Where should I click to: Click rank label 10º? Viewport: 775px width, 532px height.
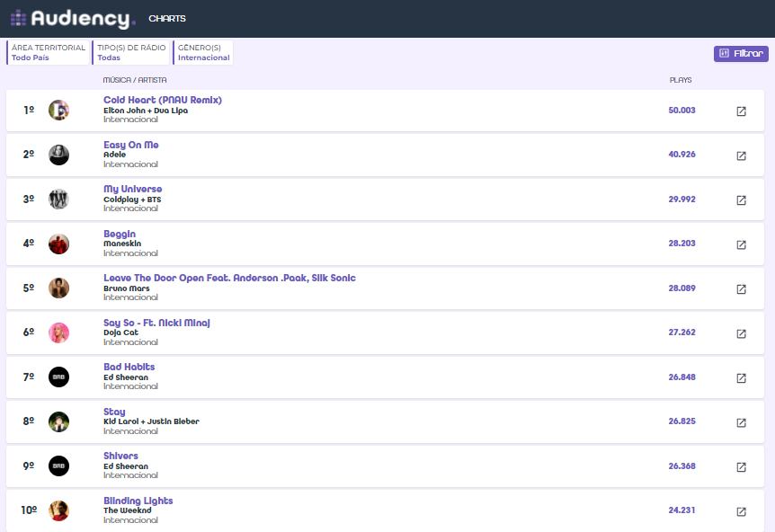tap(29, 510)
